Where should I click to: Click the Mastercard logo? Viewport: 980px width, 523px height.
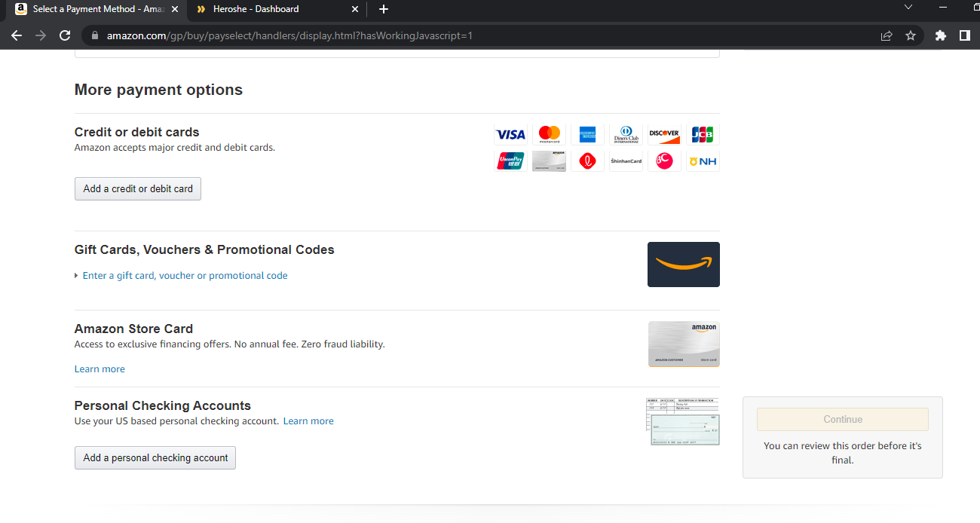549,135
